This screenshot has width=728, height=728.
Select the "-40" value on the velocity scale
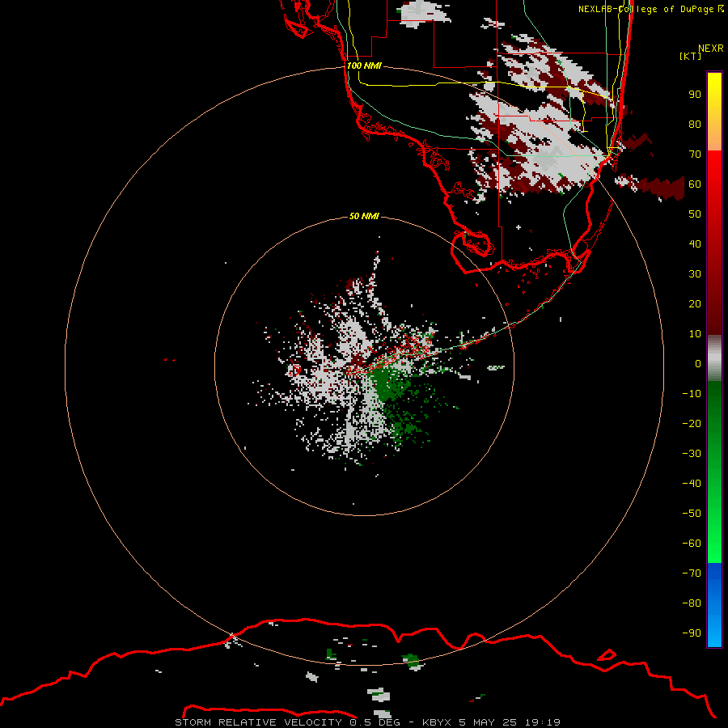point(692,484)
